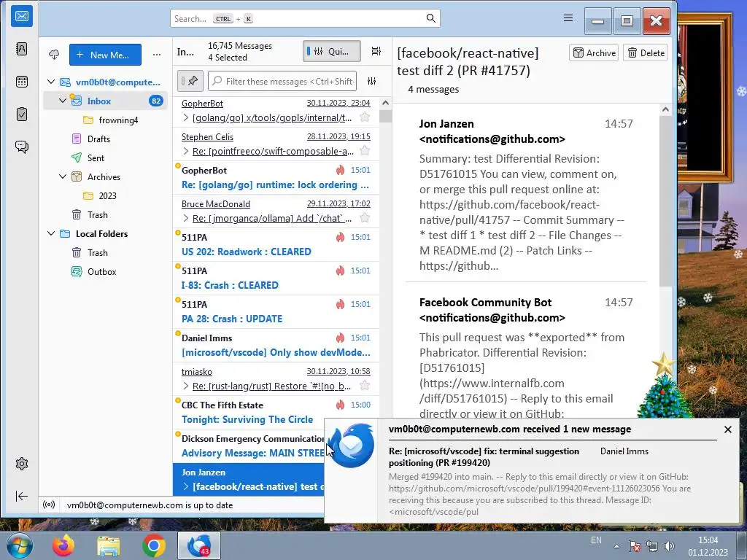
Task: Click the global Search field
Action: [x=305, y=18]
